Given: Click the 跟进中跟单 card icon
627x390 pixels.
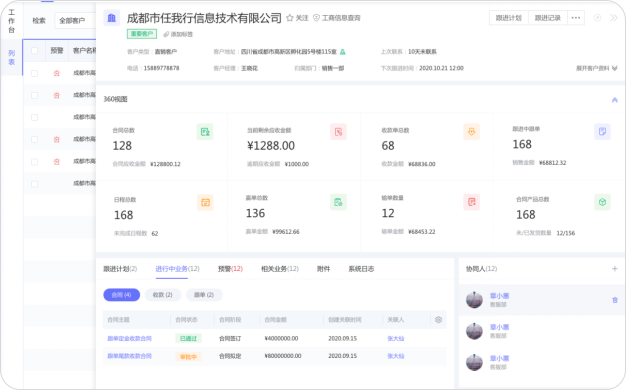Looking at the screenshot, I should click(602, 132).
